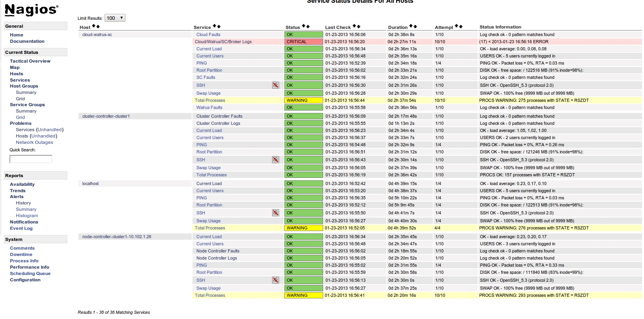This screenshot has width=644, height=319.
Task: Sort Service column descending with down arrow
Action: (x=219, y=27)
